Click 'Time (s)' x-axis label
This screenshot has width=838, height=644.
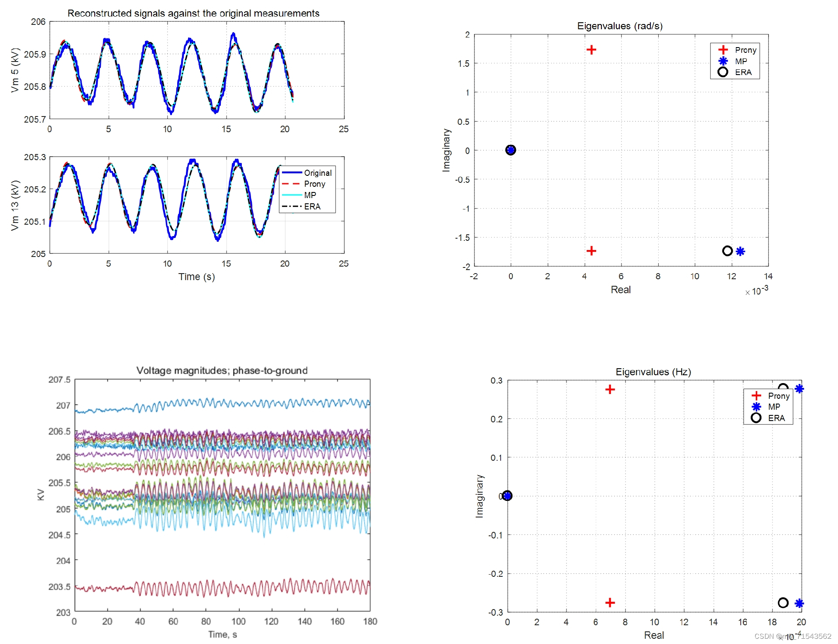click(x=196, y=277)
